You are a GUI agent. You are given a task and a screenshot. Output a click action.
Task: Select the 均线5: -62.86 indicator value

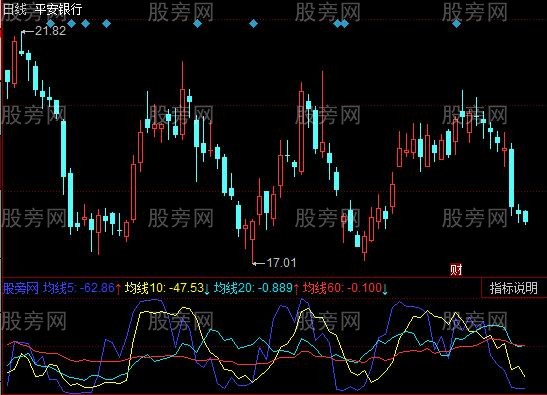pyautogui.click(x=79, y=288)
